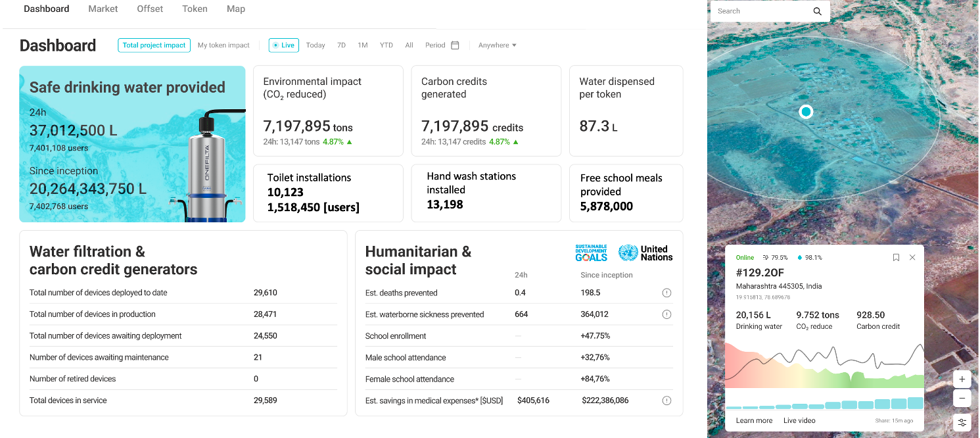980x438 pixels.
Task: Show info for waterborne sickness prevented
Action: [666, 314]
